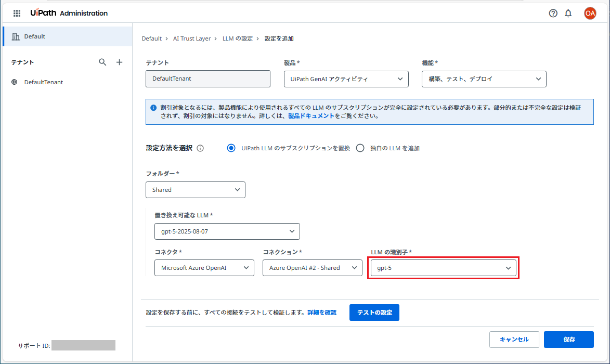The height and width of the screenshot is (364, 610).
Task: Open the フォルダー dropdown showing Shared
Action: (x=196, y=190)
